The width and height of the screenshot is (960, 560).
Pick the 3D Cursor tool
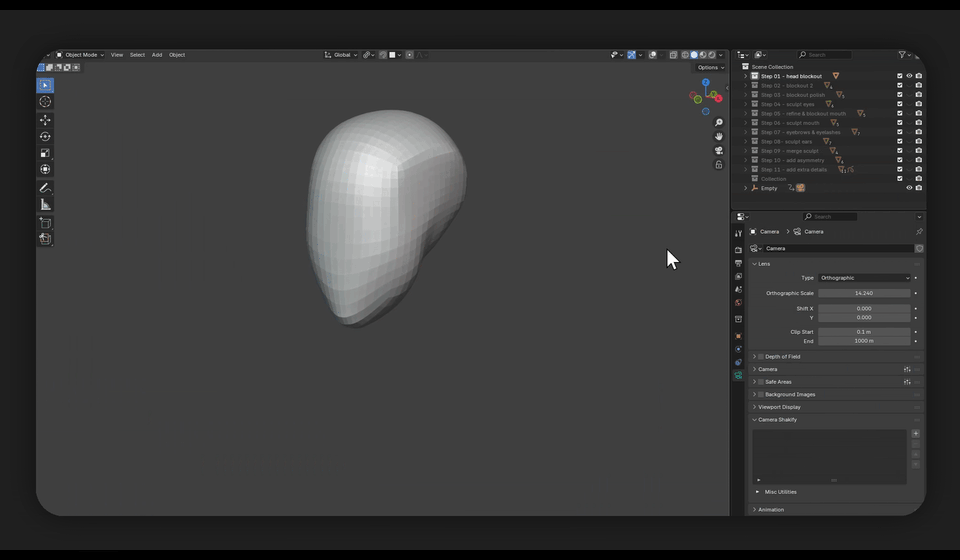point(45,102)
